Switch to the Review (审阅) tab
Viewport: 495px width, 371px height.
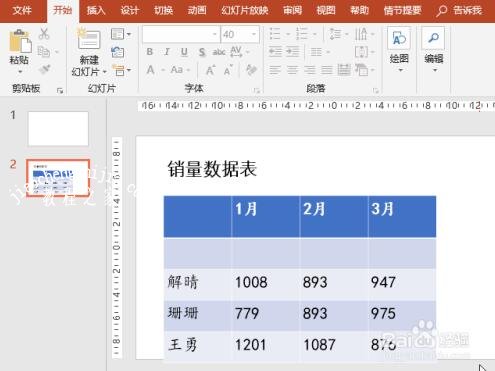coord(292,11)
